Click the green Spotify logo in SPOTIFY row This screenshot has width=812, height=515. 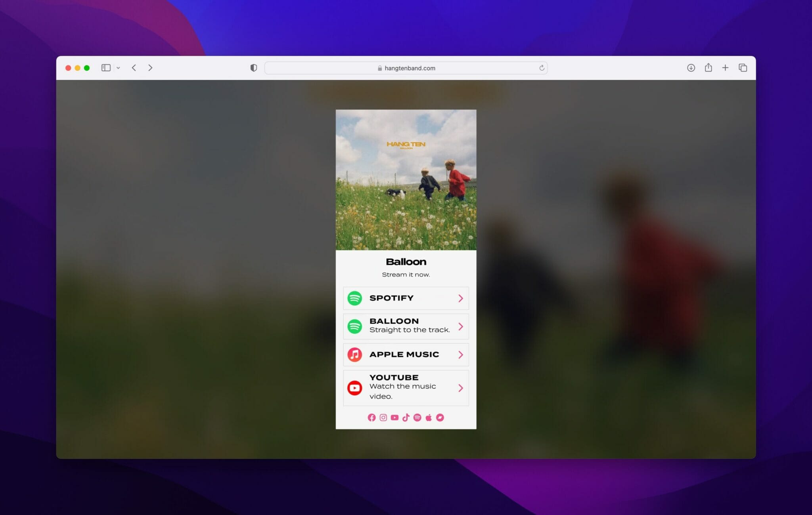click(x=355, y=298)
